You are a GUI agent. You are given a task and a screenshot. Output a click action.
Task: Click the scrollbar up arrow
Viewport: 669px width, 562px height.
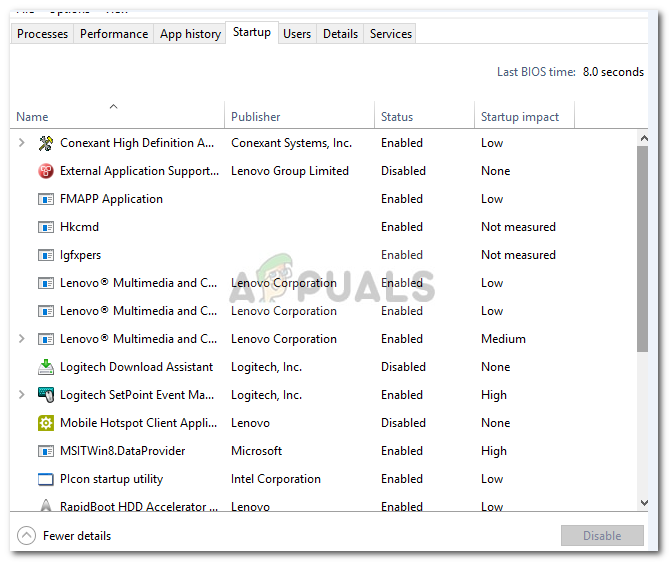coord(644,138)
